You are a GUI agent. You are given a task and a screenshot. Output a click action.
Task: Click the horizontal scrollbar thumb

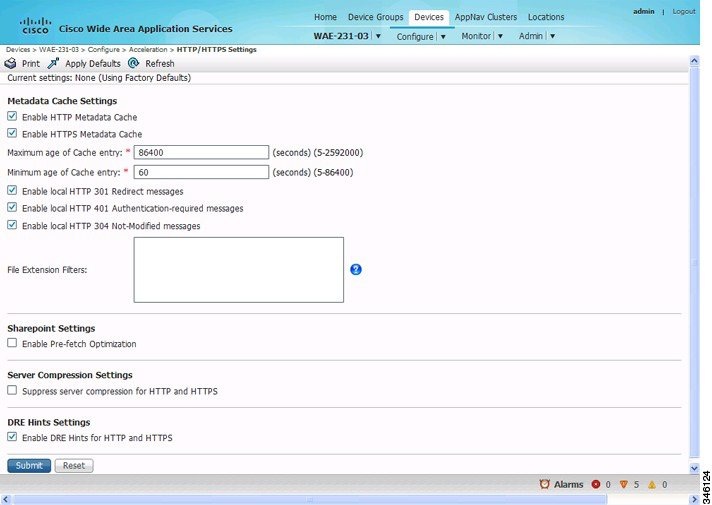point(310,500)
